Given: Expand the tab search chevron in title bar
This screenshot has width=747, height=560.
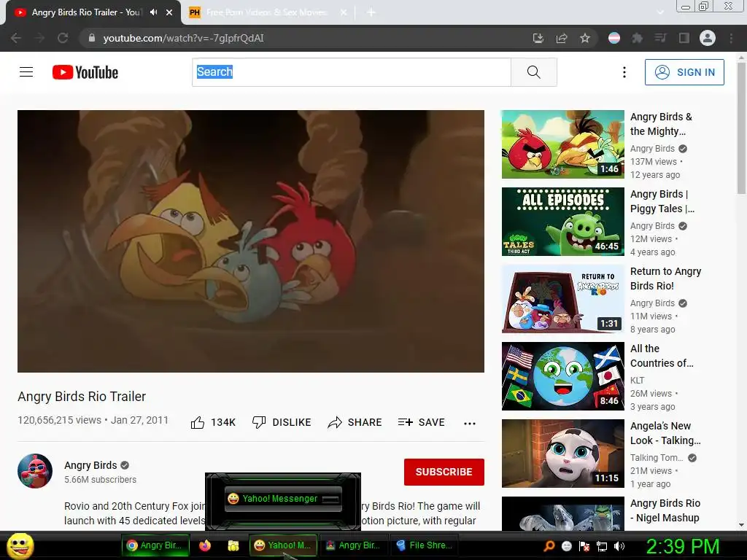Looking at the screenshot, I should tap(660, 13).
